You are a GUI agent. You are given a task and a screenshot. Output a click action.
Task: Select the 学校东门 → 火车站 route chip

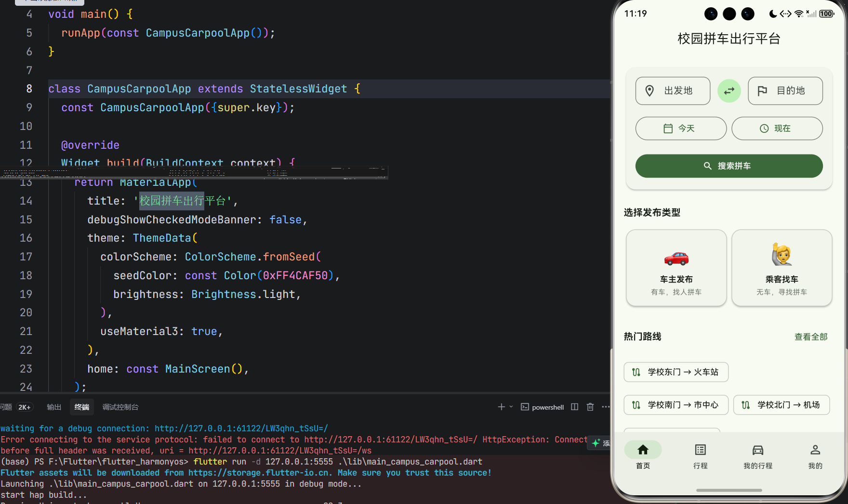pos(676,372)
